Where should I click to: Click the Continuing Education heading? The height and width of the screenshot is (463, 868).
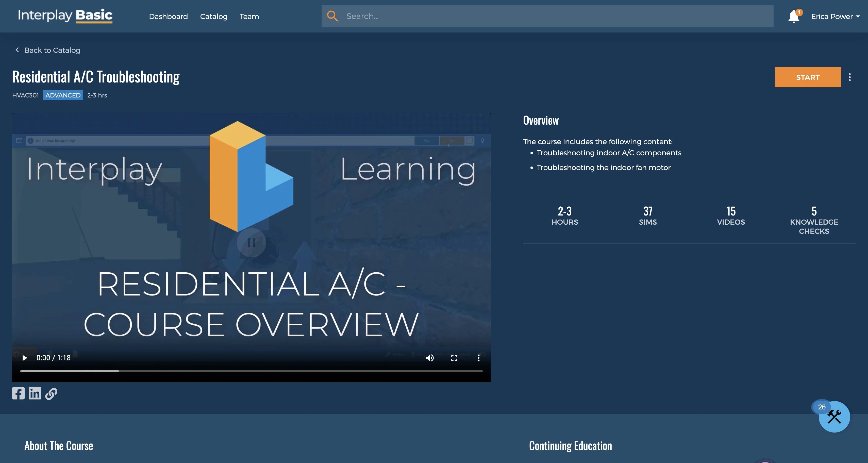(571, 445)
